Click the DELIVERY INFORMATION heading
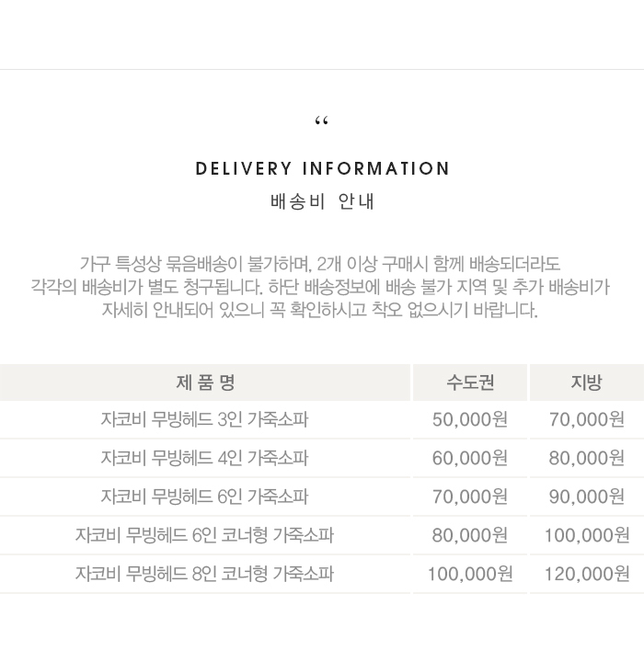The width and height of the screenshot is (644, 662). [x=323, y=169]
